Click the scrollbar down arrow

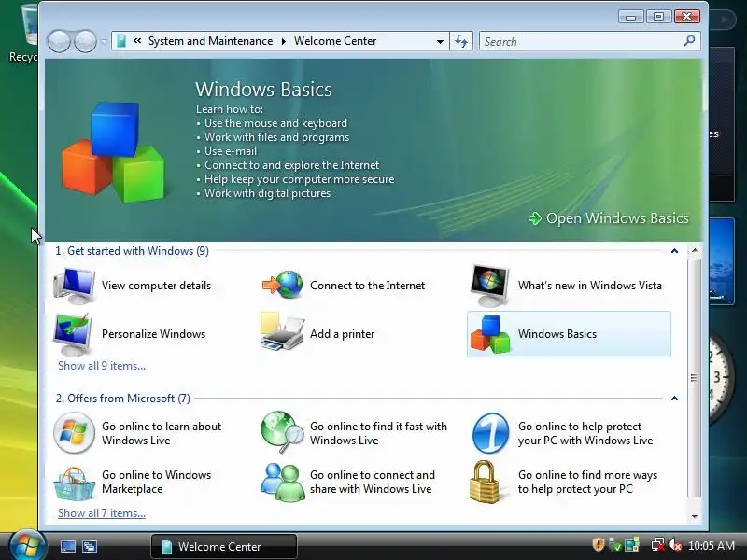click(x=695, y=516)
